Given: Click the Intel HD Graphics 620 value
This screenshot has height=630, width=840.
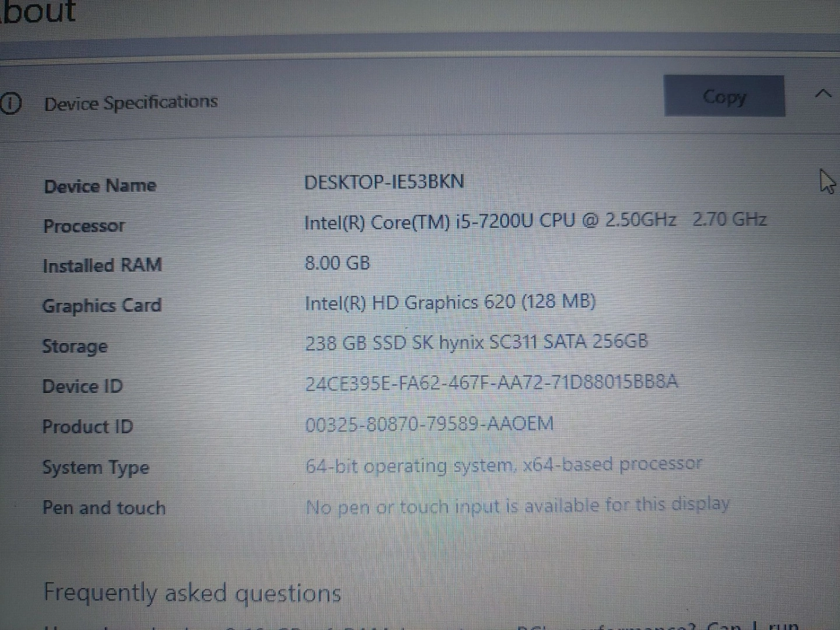Looking at the screenshot, I should [x=450, y=302].
